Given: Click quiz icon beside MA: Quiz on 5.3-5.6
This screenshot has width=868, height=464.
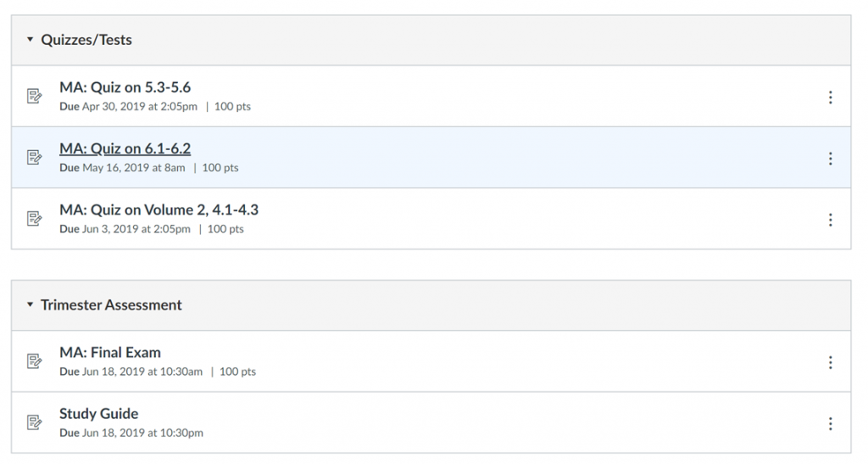Looking at the screenshot, I should [34, 96].
